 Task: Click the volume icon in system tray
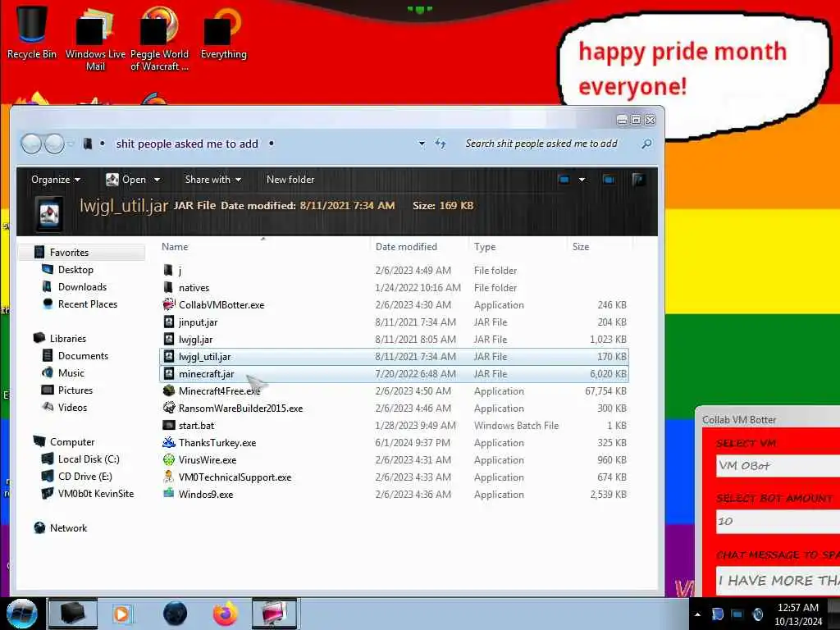point(757,614)
